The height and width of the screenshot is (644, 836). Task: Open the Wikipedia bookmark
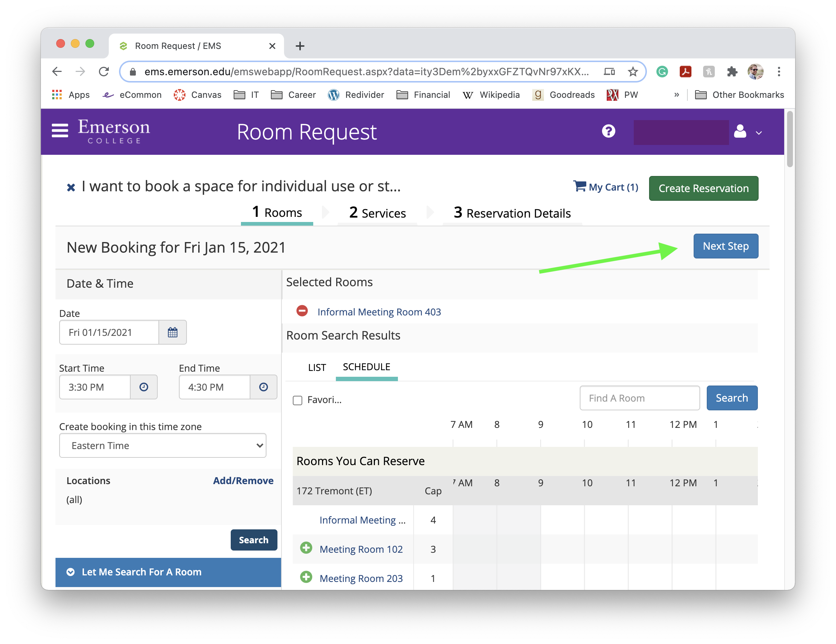click(491, 95)
